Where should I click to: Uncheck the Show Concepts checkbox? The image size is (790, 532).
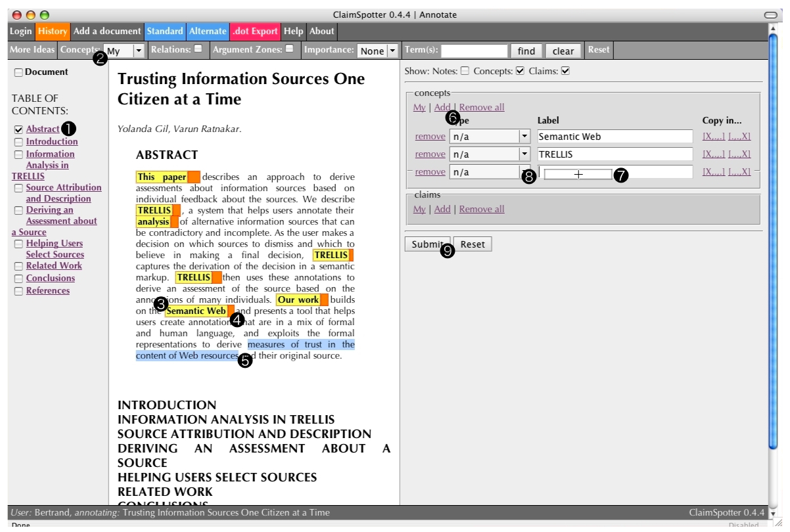[x=520, y=71]
